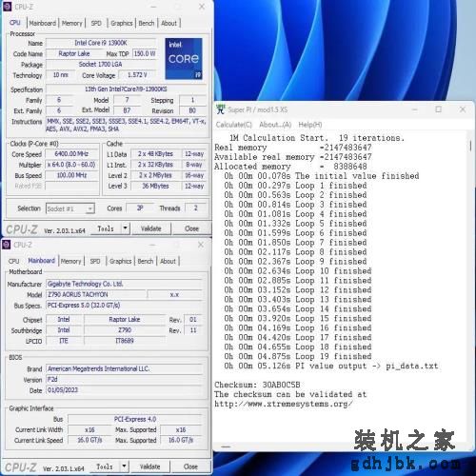Click the Core Speed 6400.00 MHz value
The width and height of the screenshot is (476, 476).
[71, 154]
